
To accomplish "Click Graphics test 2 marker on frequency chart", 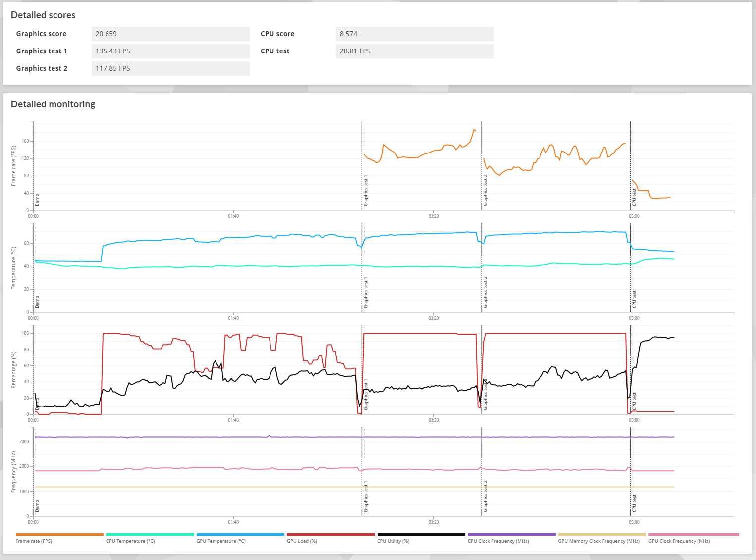I will click(486, 496).
